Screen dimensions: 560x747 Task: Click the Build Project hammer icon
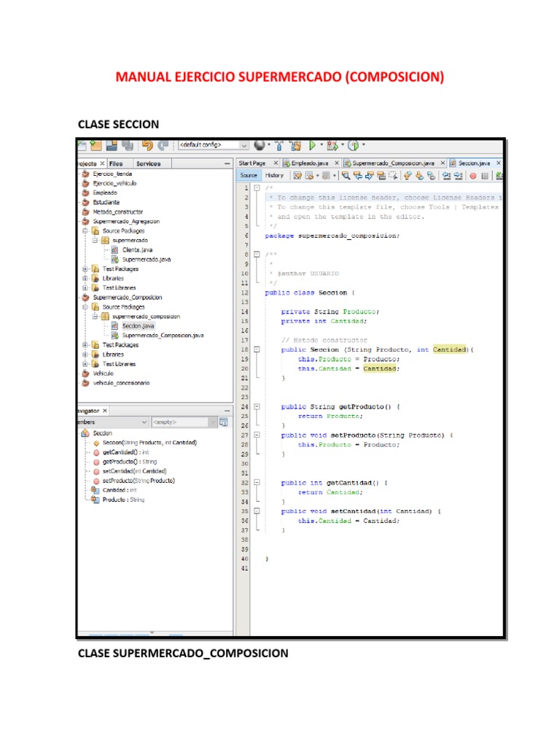[279, 145]
